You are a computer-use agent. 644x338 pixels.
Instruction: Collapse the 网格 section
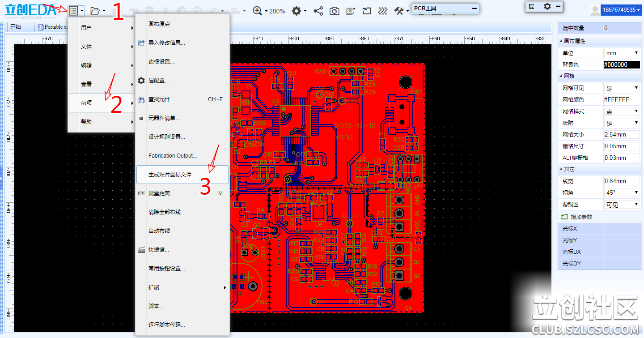(561, 76)
